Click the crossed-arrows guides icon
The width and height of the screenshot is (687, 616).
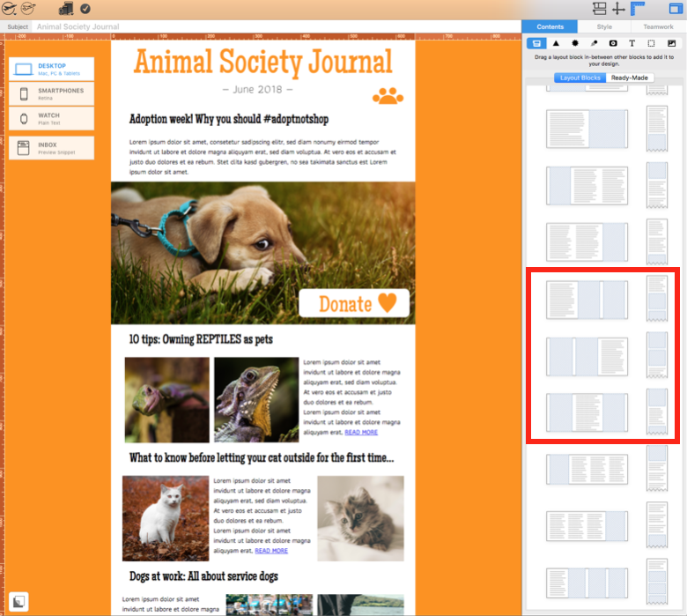pos(618,9)
